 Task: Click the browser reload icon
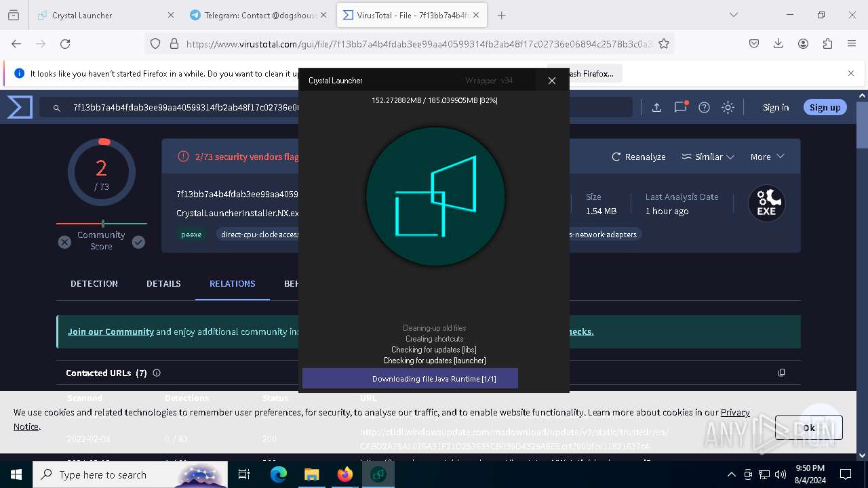point(65,43)
